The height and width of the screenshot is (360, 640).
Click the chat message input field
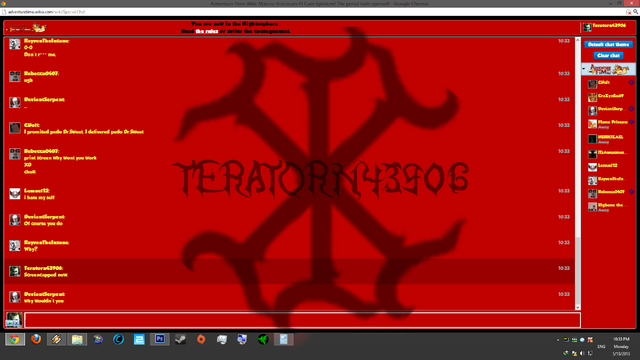pos(302,320)
